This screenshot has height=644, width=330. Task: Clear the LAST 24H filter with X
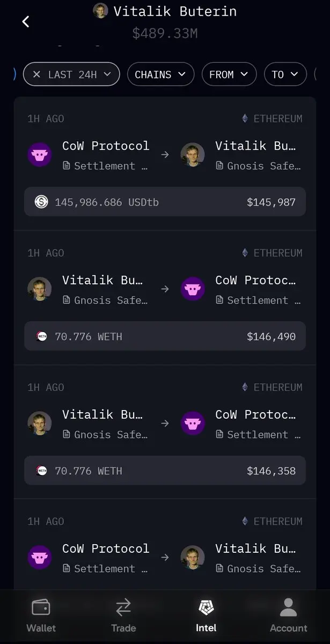point(36,75)
